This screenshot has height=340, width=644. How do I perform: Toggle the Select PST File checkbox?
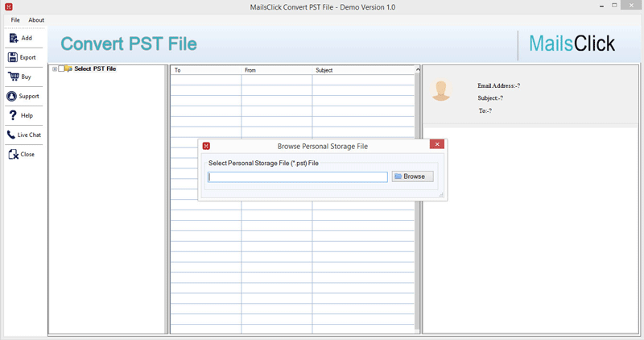pos(61,68)
